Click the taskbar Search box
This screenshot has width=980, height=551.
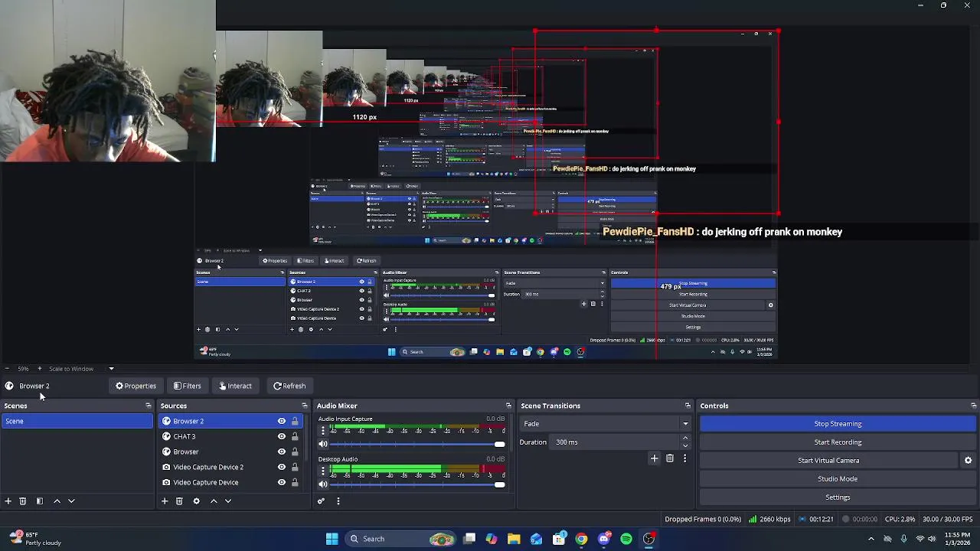coord(402,539)
